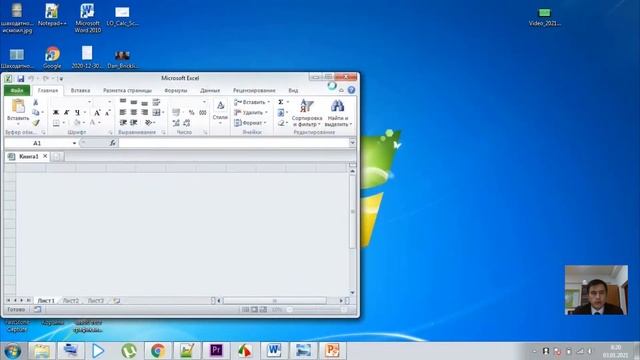Click the Insert Function fx icon
Screen dimensions: 640x360
pos(113,143)
